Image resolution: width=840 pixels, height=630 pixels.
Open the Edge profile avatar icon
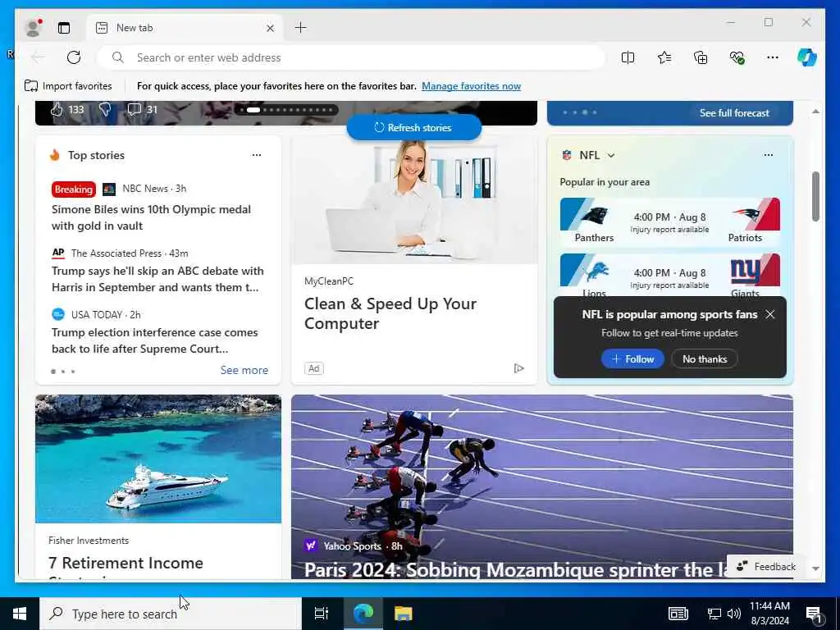(x=33, y=28)
